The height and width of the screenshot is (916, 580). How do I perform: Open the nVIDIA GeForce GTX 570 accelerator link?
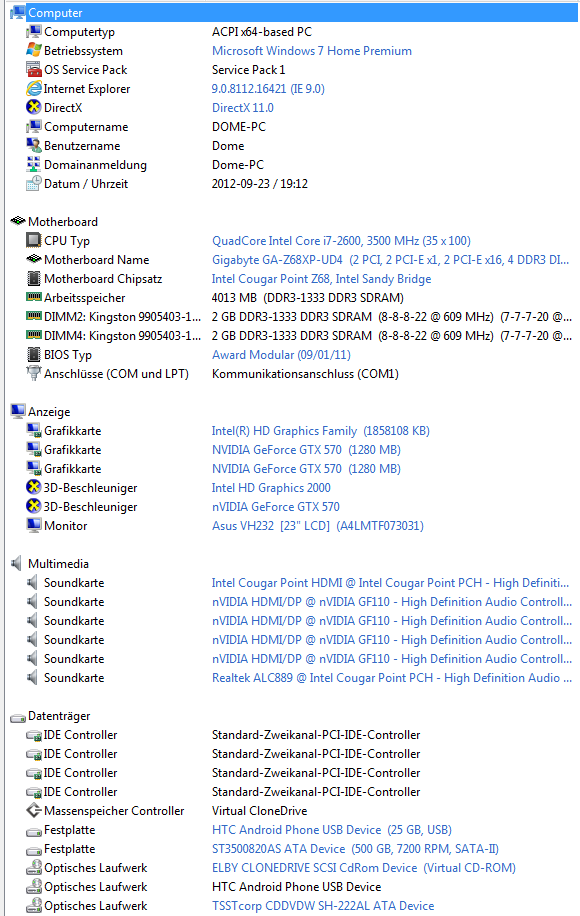point(276,506)
